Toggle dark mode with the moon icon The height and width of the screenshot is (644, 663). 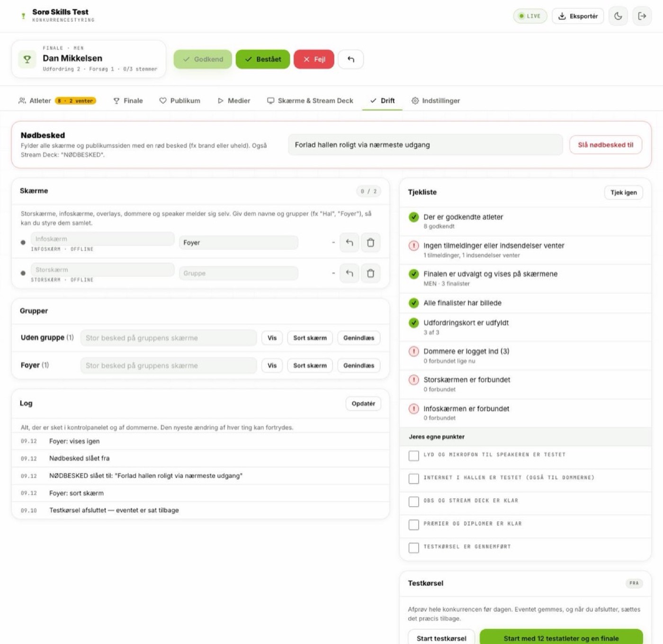pos(618,16)
